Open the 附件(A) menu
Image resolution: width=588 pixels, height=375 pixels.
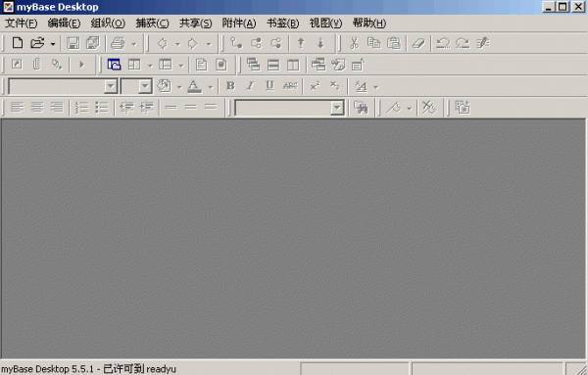click(239, 23)
